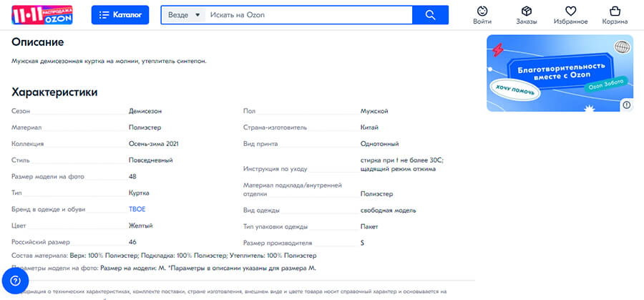Click the Однотонный print value
Viewport: 644px width, 300px height.
[x=379, y=144]
